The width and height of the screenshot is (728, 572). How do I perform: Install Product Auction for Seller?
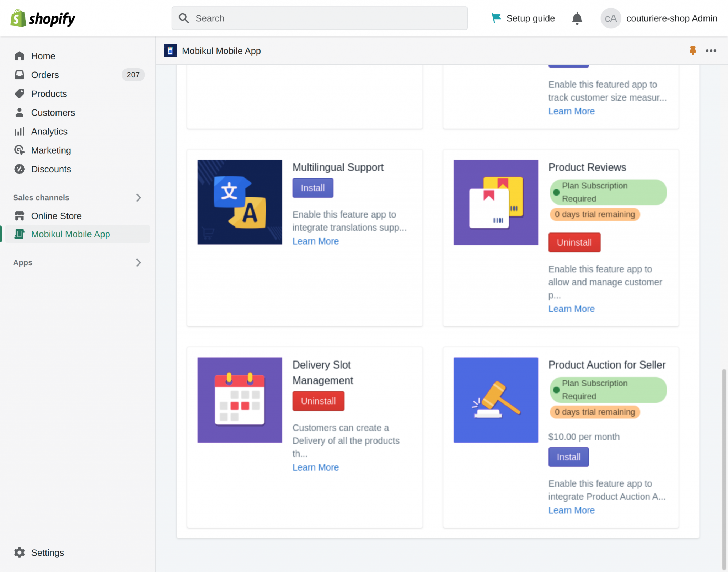pos(569,457)
